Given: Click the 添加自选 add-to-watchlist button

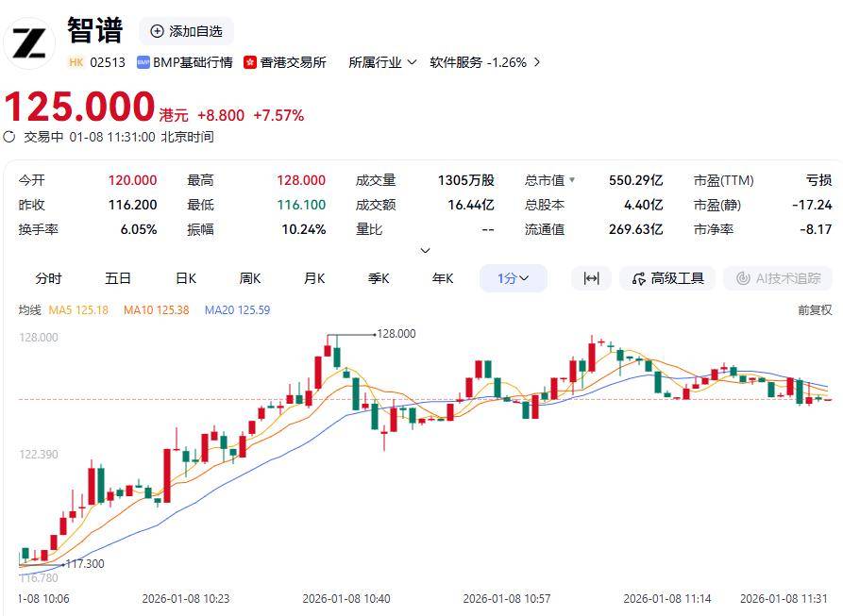Looking at the screenshot, I should (x=186, y=31).
